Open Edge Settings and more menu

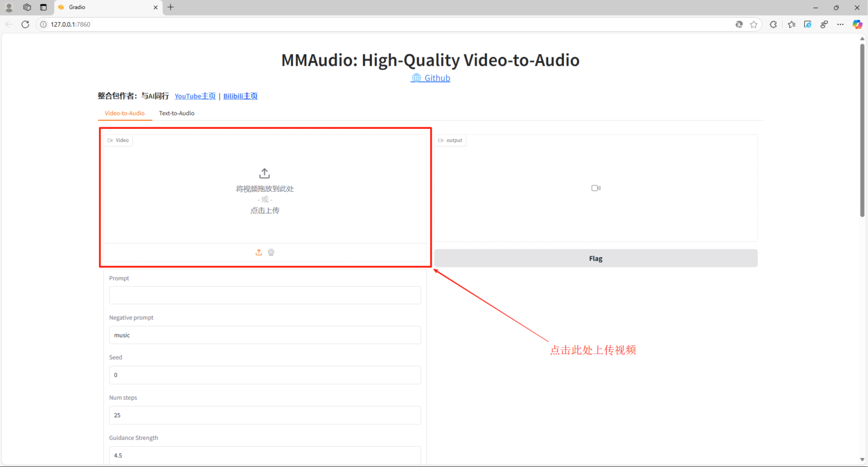click(x=840, y=24)
